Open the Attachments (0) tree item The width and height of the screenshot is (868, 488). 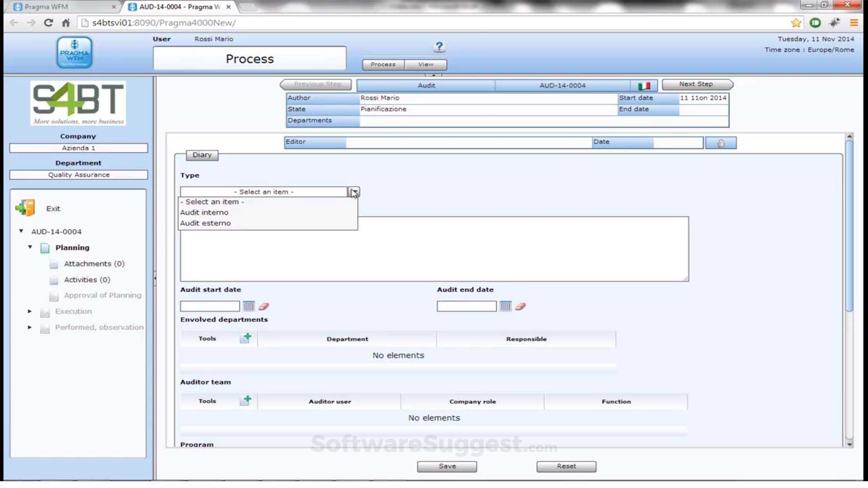click(94, 263)
